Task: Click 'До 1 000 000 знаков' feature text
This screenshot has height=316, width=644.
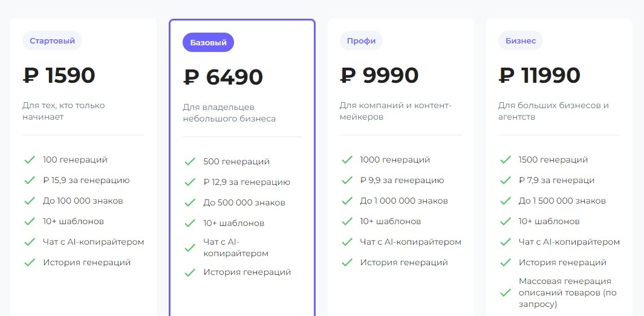Action: point(404,201)
